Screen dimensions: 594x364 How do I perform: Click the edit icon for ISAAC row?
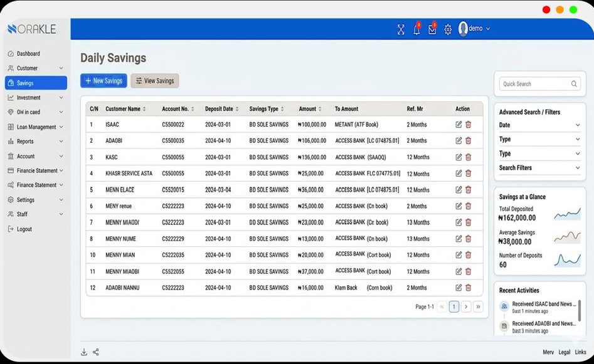click(459, 125)
